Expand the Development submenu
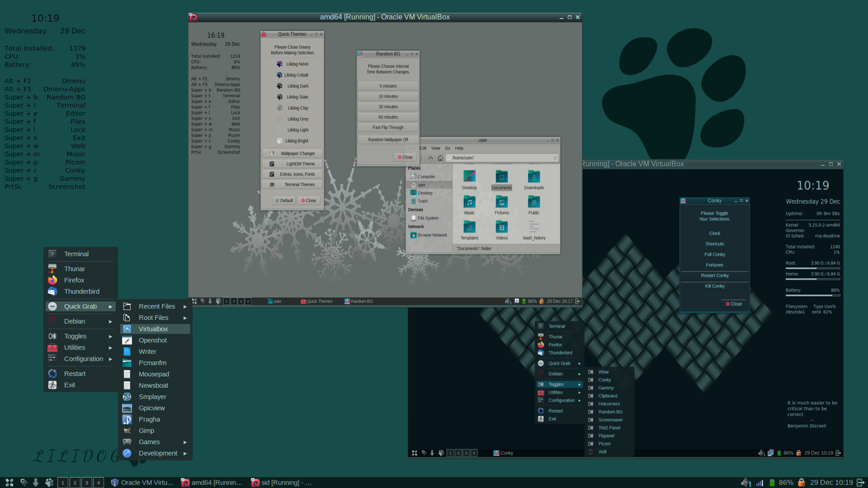Viewport: 868px width, 488px height. tap(155, 453)
